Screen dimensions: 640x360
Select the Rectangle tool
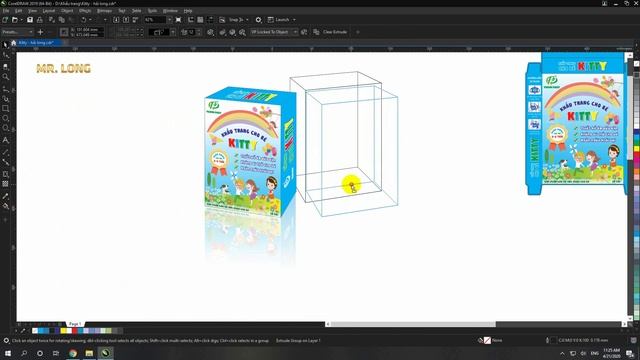[x=5, y=109]
